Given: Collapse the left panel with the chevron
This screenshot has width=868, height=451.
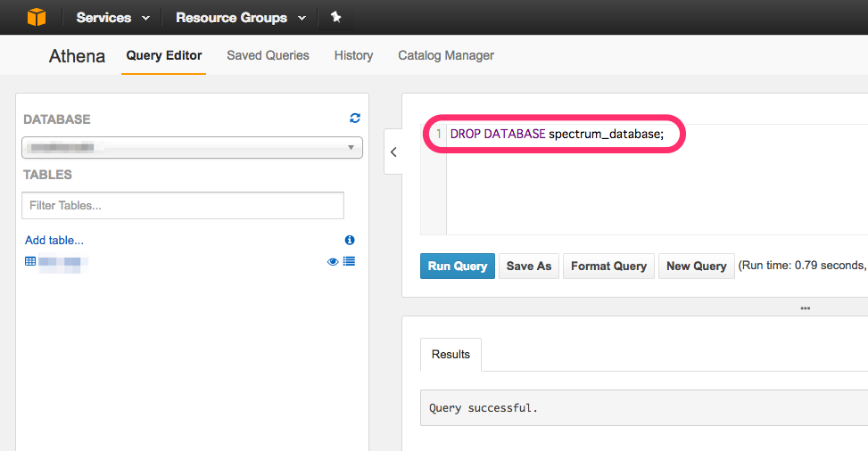Looking at the screenshot, I should coord(393,152).
